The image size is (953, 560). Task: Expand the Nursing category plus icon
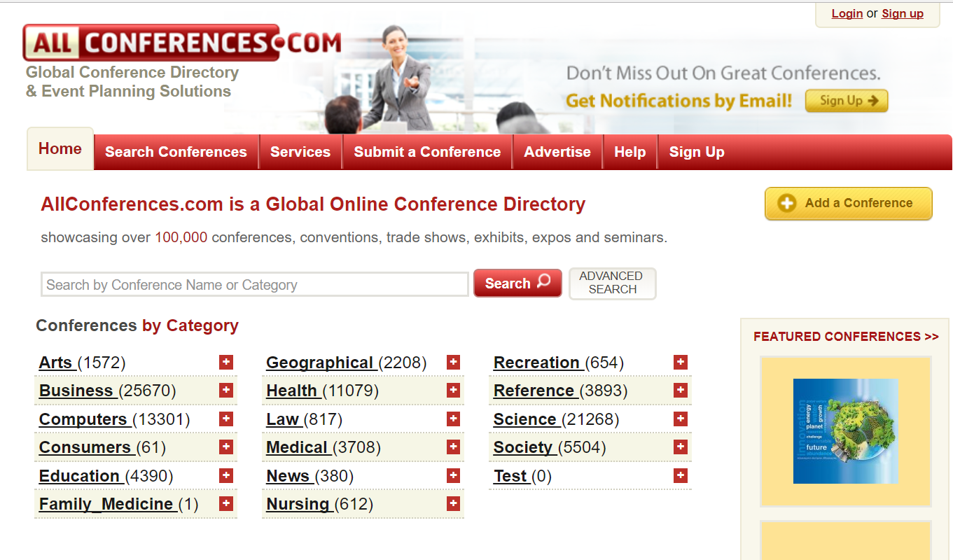click(454, 503)
